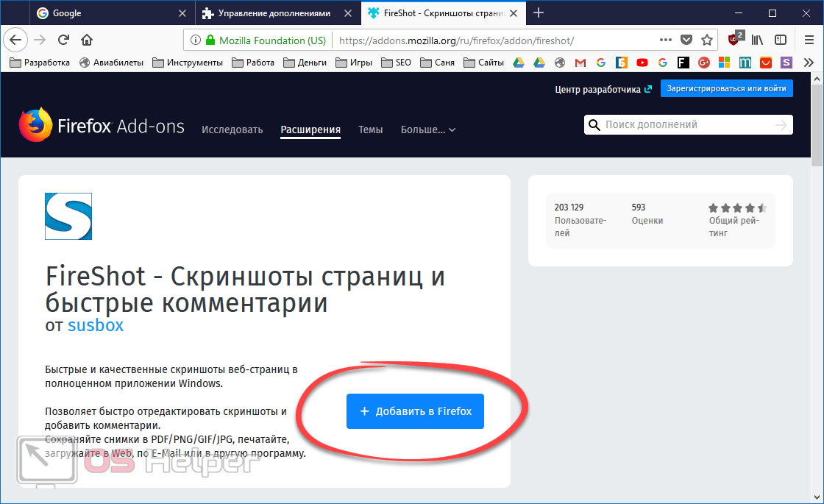Toggle the sidebar view icon
Viewport: 824px width, 504px height.
781,40
